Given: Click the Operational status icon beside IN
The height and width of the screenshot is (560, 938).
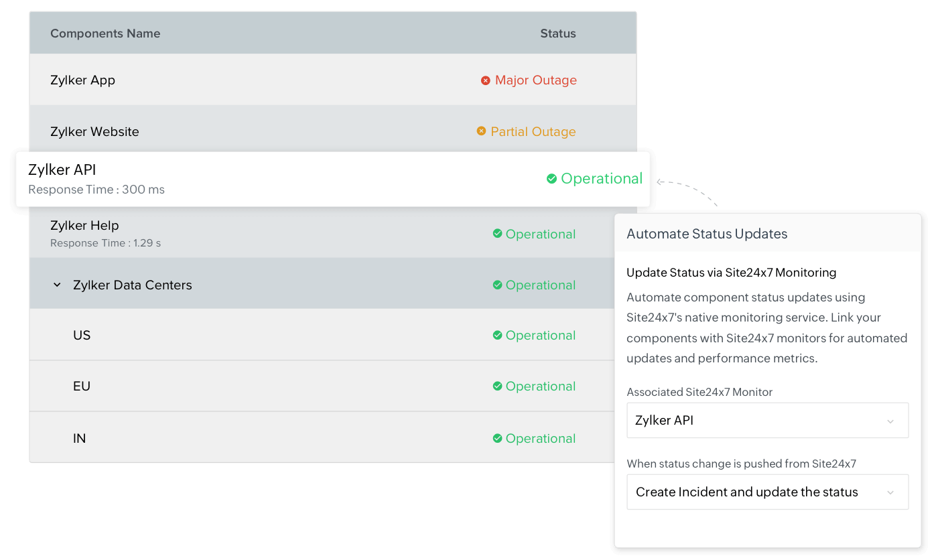Looking at the screenshot, I should click(497, 438).
